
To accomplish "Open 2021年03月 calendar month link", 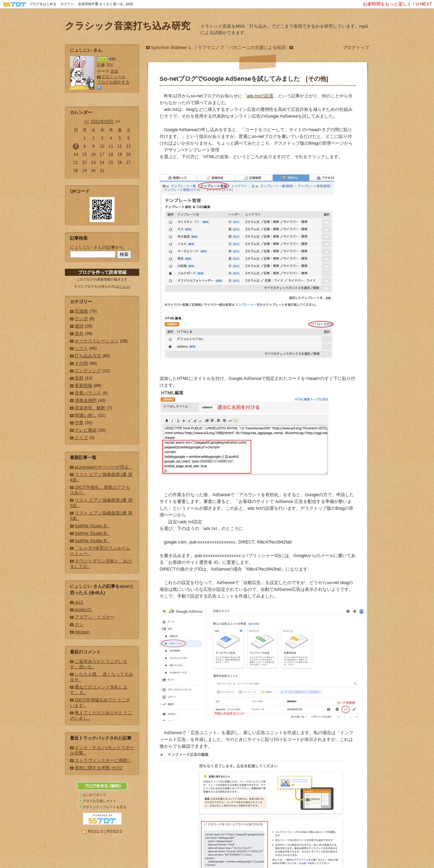I will click(102, 122).
